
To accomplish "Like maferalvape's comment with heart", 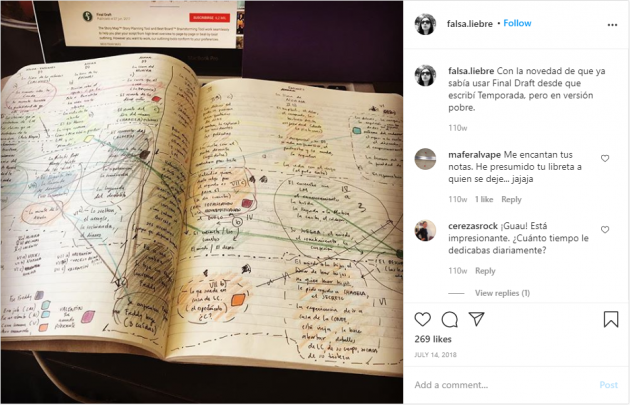I will pos(605,158).
